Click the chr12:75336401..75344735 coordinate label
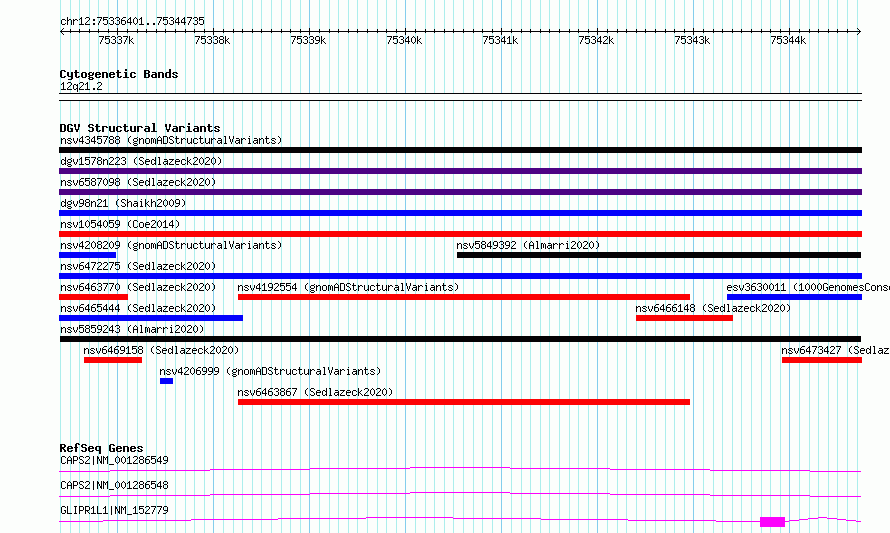The height and width of the screenshot is (533, 890). tap(132, 21)
